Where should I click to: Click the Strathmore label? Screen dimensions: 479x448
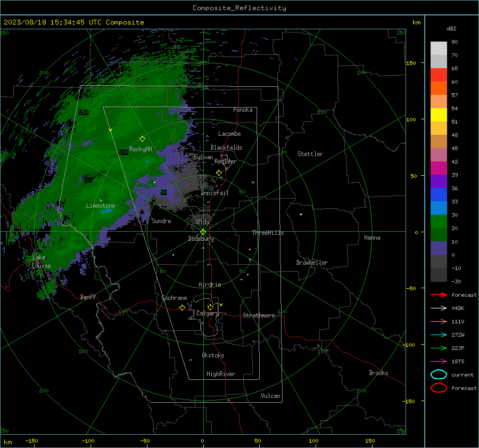pyautogui.click(x=259, y=315)
